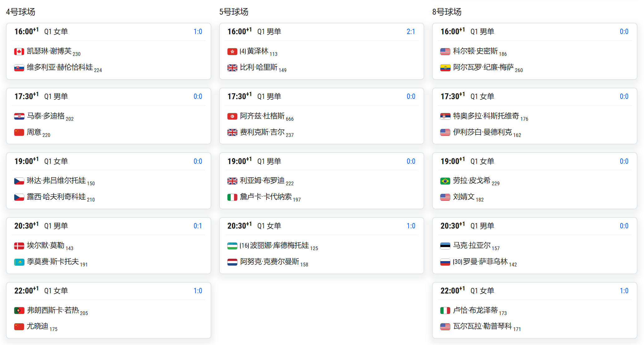Image resolution: width=644 pixels, height=345 pixels.
Task: Open player 黄泽林 profile
Action: (258, 51)
